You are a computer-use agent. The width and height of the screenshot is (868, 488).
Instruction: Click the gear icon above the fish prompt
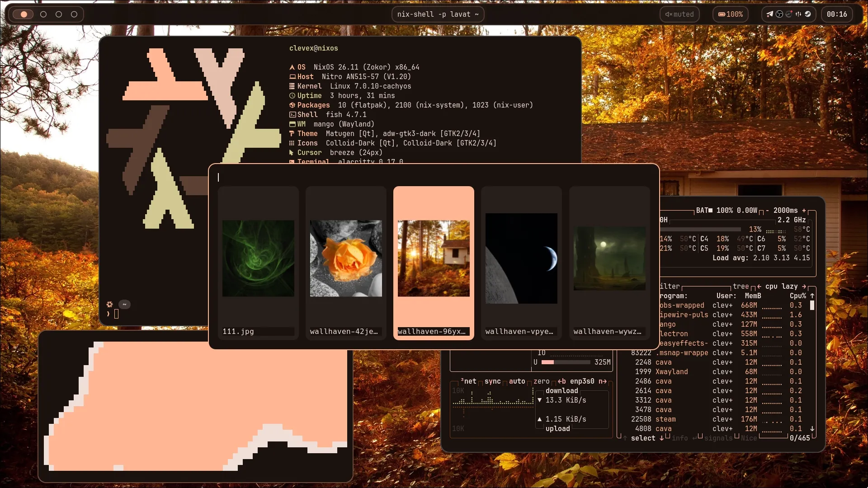[x=109, y=305]
